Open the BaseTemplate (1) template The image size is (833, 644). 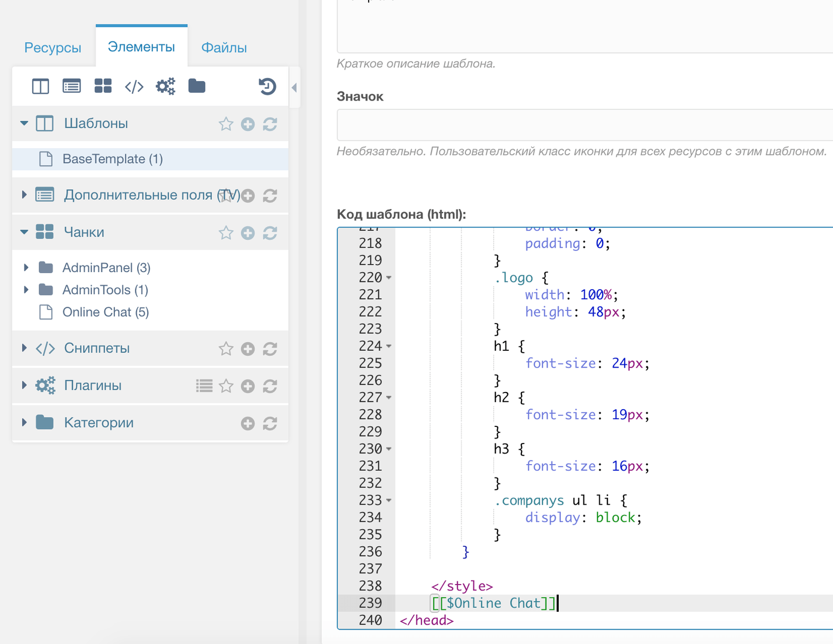click(x=112, y=159)
